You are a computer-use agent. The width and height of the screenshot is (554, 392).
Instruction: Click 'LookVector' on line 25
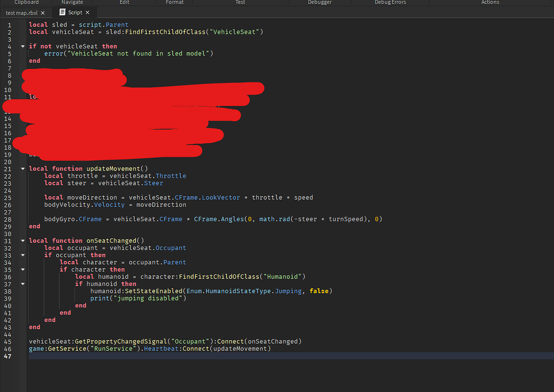[x=221, y=197]
